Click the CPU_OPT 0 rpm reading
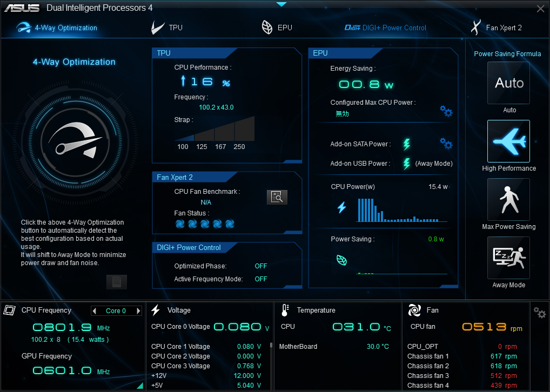Viewport: 550px width, 392px height. [507, 347]
